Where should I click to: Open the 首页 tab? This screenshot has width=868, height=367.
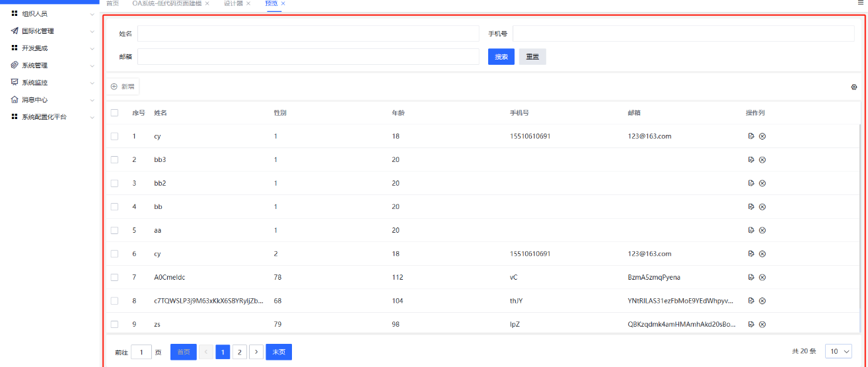pyautogui.click(x=113, y=4)
